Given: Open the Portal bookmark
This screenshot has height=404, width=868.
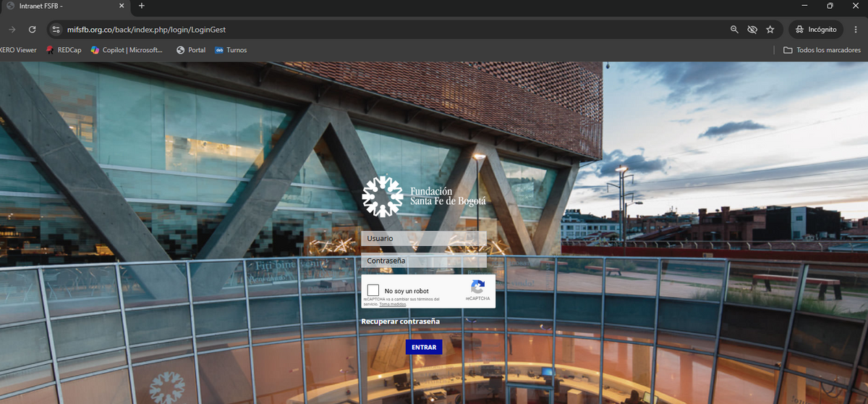Looking at the screenshot, I should point(191,50).
